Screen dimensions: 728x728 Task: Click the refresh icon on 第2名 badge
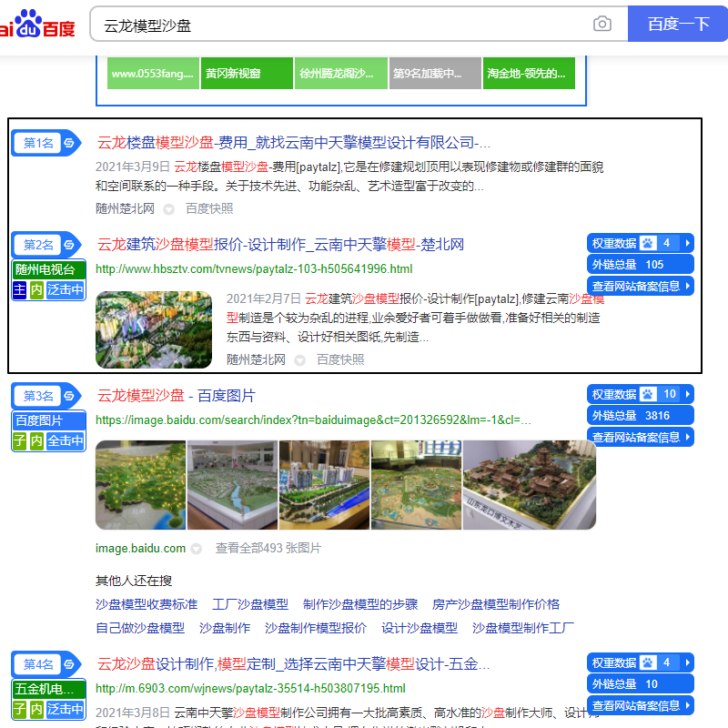[x=69, y=245]
